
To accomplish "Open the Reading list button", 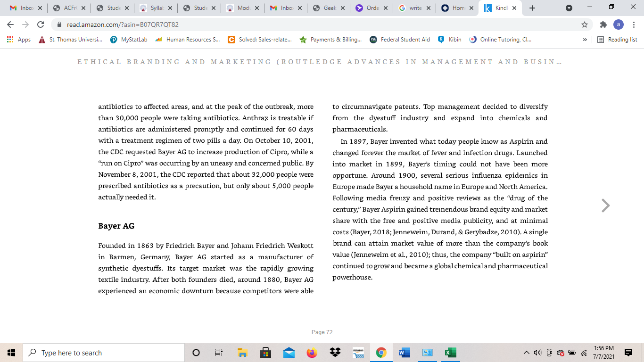I will [617, 40].
